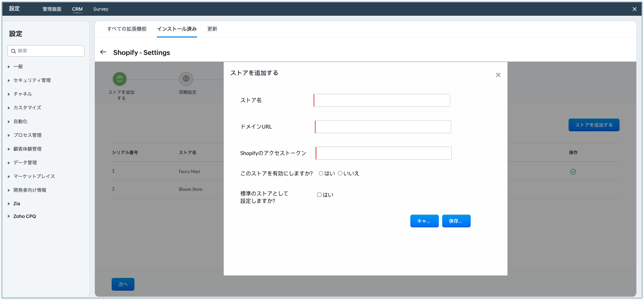Click the search magnifier icon in sidebar
Viewport: 644px width, 300px height.
tap(13, 51)
